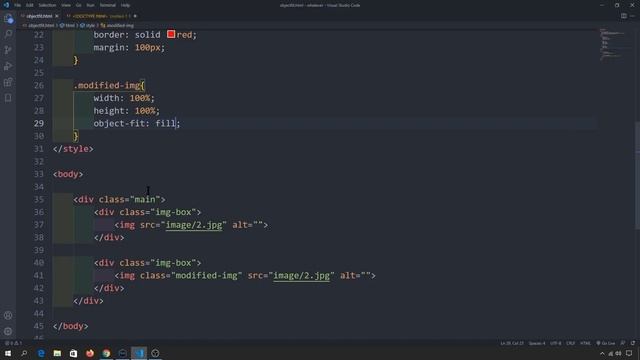Screen dimensions: 640x360
Task: Click the notifications bell in status bar
Action: (x=633, y=343)
